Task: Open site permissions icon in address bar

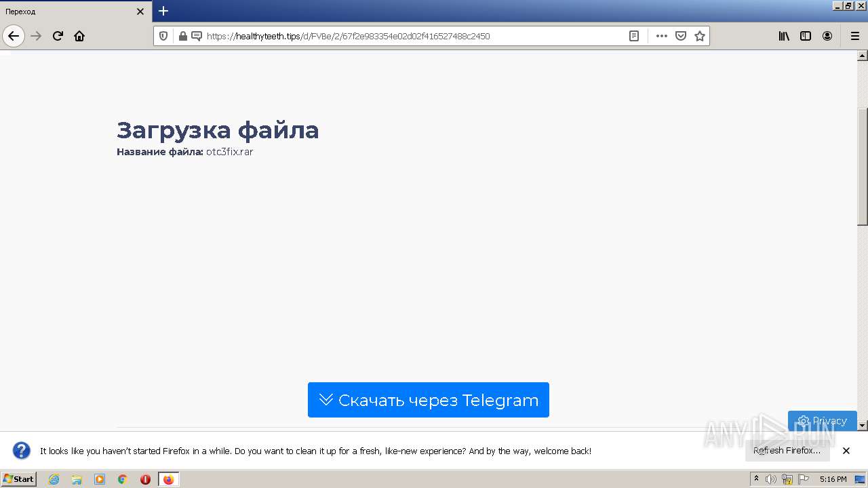Action: (x=197, y=36)
